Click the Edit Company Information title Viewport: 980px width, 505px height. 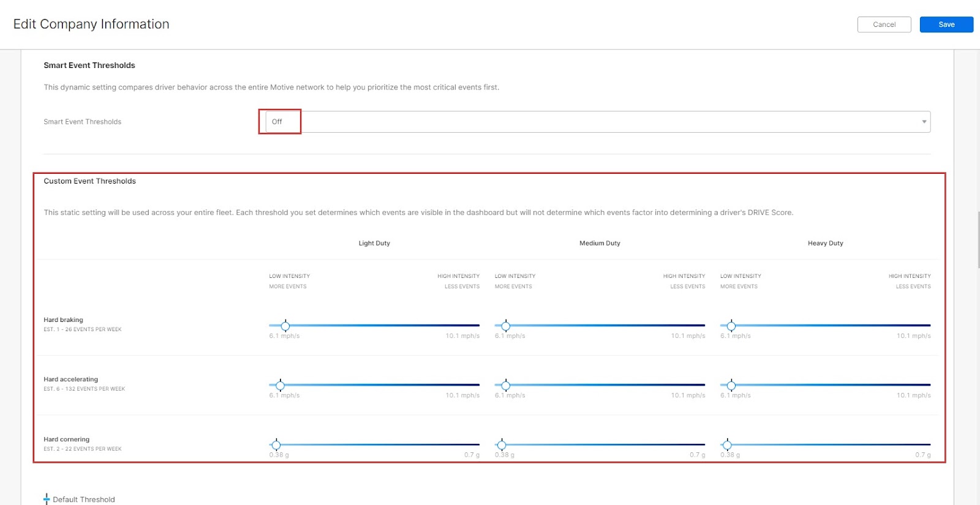pyautogui.click(x=91, y=24)
